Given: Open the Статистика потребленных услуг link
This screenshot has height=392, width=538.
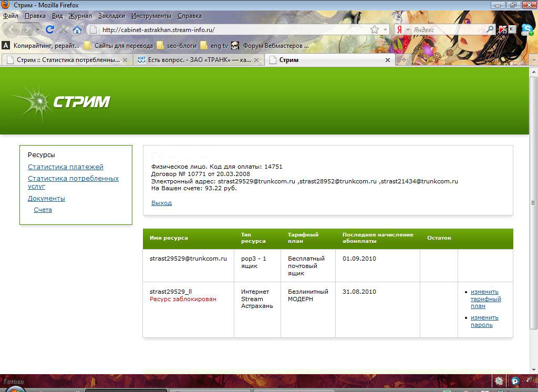Looking at the screenshot, I should [x=73, y=182].
